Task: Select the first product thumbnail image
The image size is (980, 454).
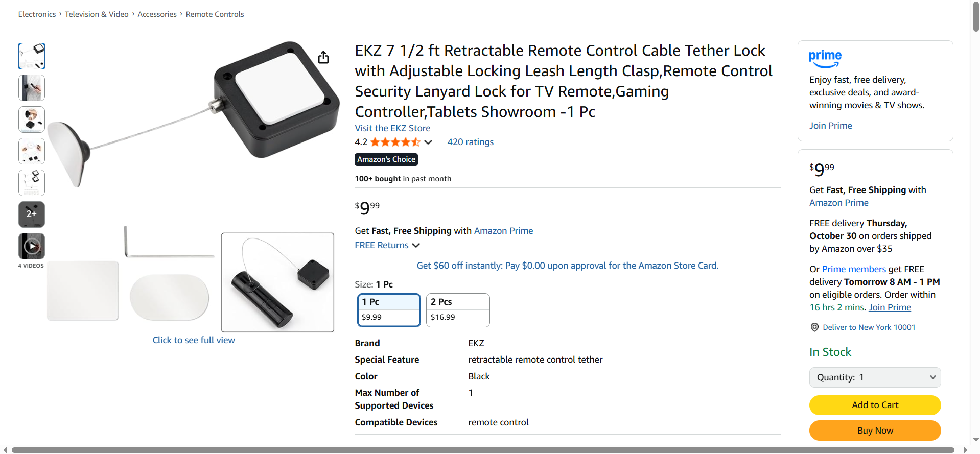Action: (32, 56)
